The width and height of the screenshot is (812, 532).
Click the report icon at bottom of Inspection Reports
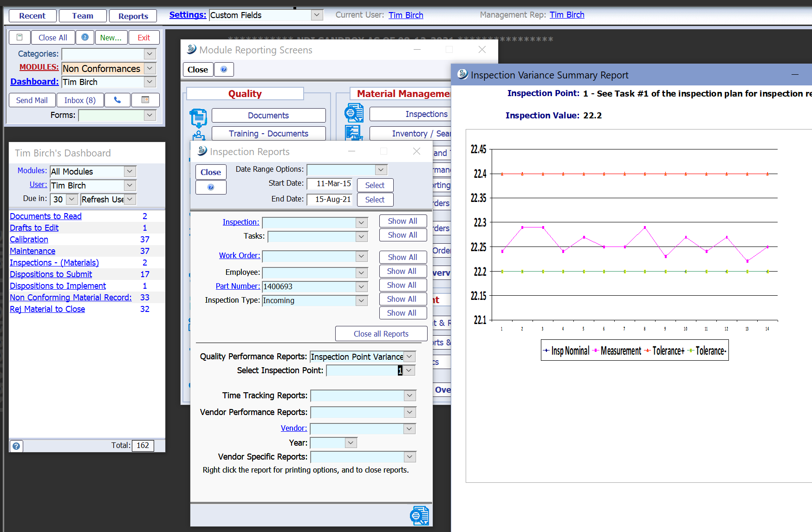419,515
